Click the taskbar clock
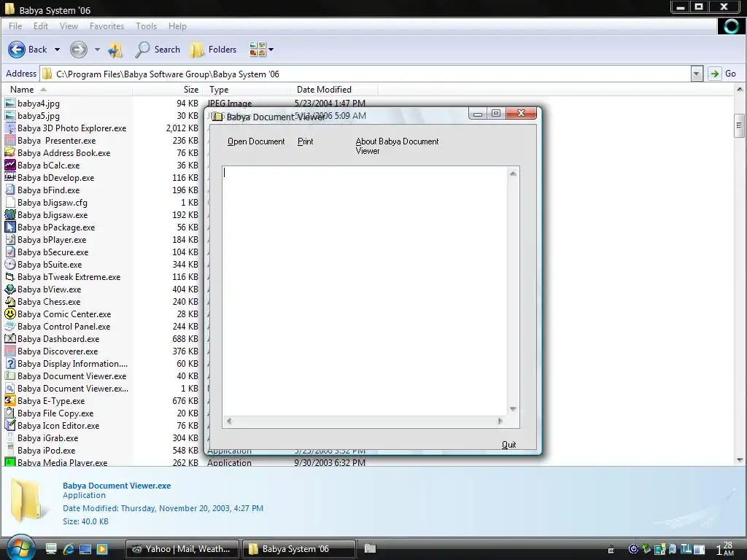Image resolution: width=747 pixels, height=560 pixels. [724, 549]
